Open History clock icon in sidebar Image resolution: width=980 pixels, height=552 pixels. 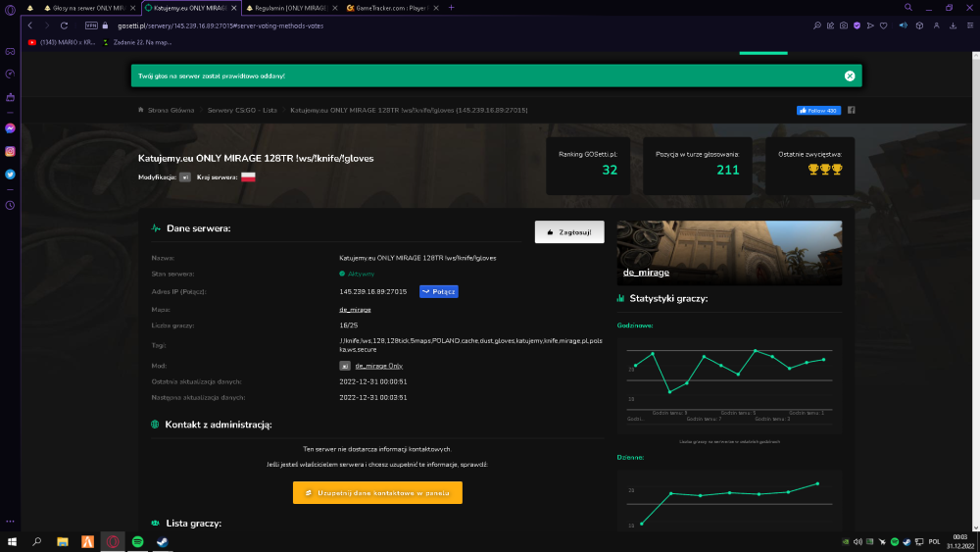10,205
